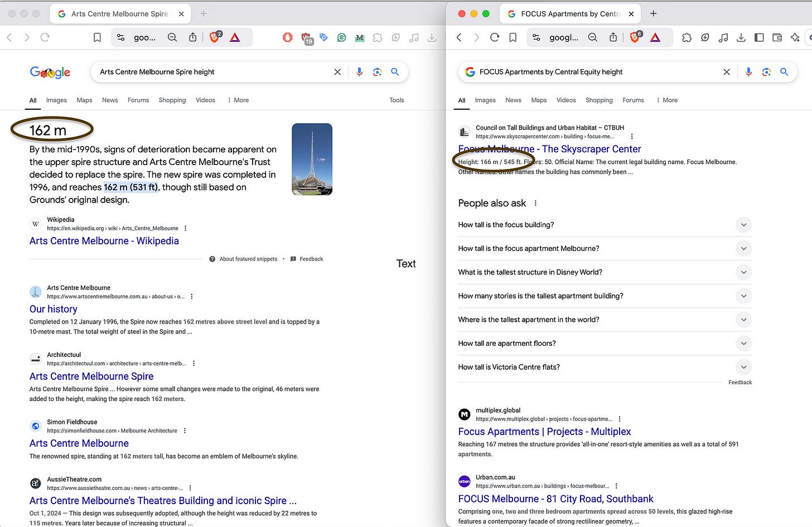Image resolution: width=812 pixels, height=527 pixels.
Task: Open Simon Fieldhouse 'Arts Centre Melbourne' result
Action: pyautogui.click(x=79, y=443)
